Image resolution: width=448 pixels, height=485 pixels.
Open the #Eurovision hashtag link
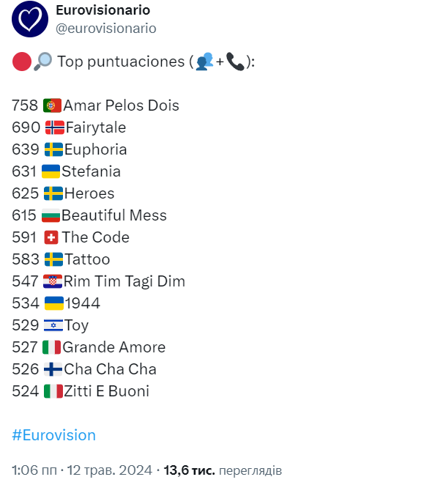click(x=53, y=435)
